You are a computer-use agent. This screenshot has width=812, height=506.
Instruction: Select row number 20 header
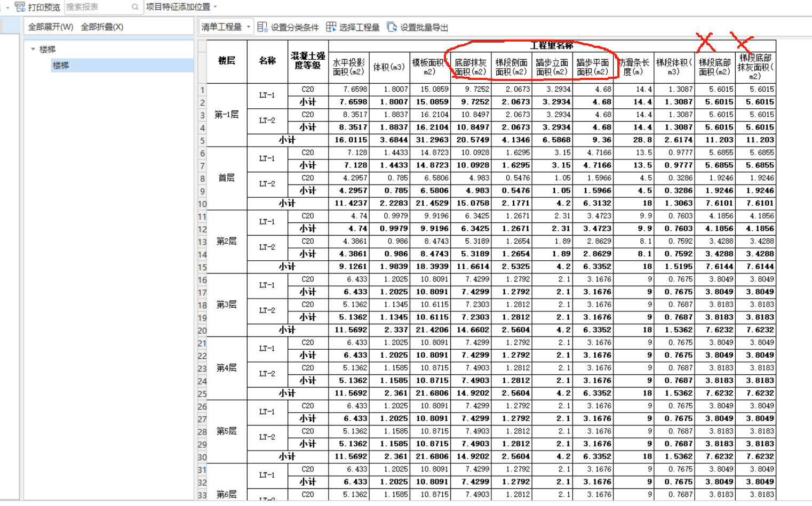(x=202, y=330)
